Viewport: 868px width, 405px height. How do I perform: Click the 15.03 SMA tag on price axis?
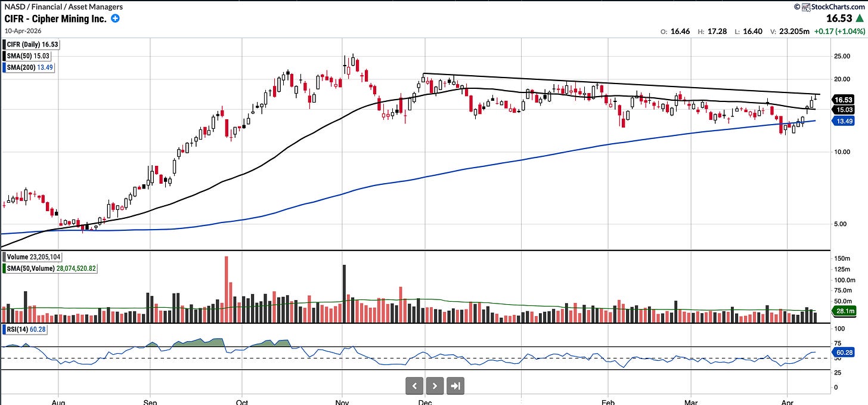(844, 110)
